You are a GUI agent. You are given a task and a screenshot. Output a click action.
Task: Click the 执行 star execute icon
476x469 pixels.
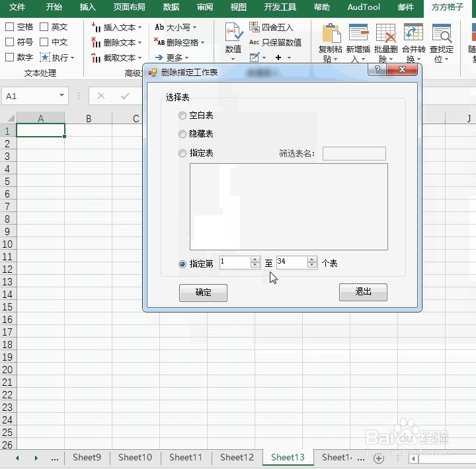point(45,57)
